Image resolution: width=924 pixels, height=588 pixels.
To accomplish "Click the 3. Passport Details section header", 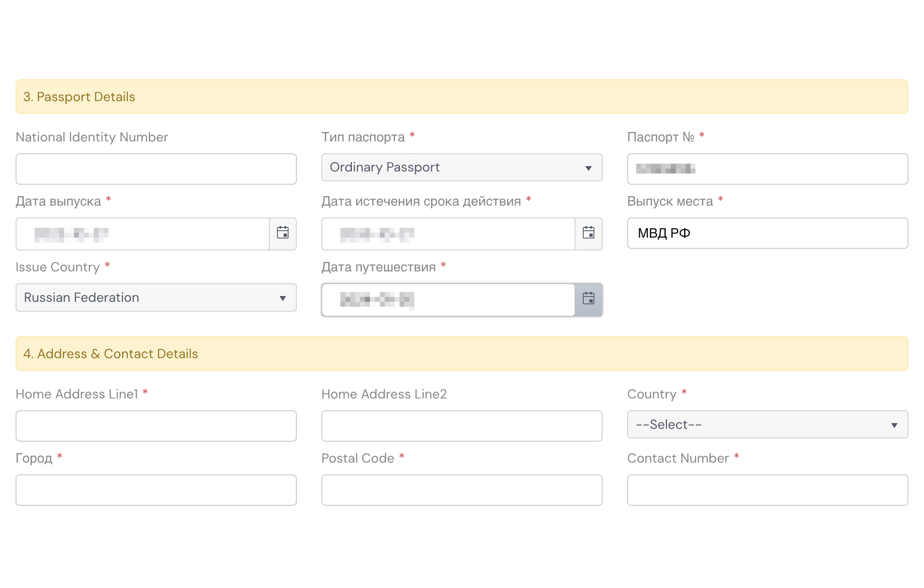I will pyautogui.click(x=462, y=97).
